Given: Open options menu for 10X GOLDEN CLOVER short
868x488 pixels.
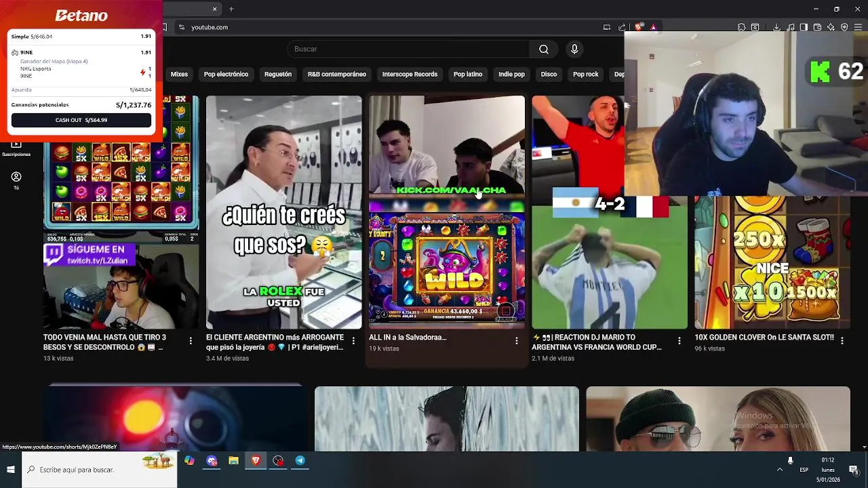Looking at the screenshot, I should pyautogui.click(x=842, y=341).
